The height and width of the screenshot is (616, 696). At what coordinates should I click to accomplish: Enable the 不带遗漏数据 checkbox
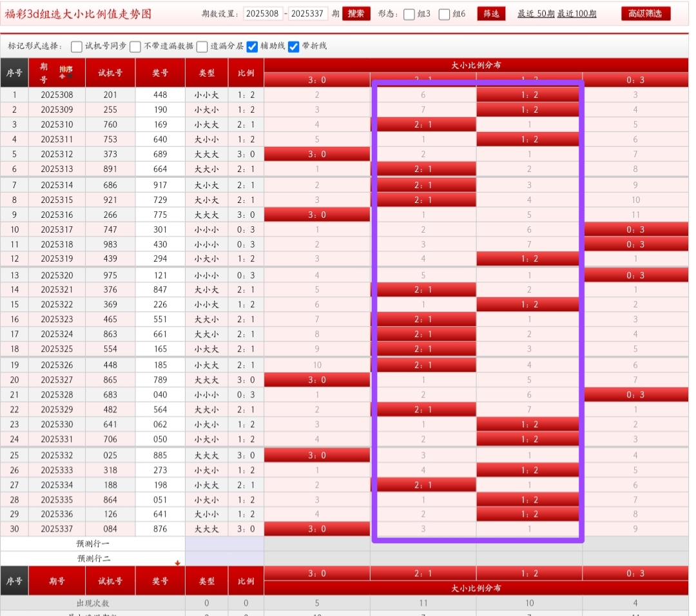tap(135, 46)
